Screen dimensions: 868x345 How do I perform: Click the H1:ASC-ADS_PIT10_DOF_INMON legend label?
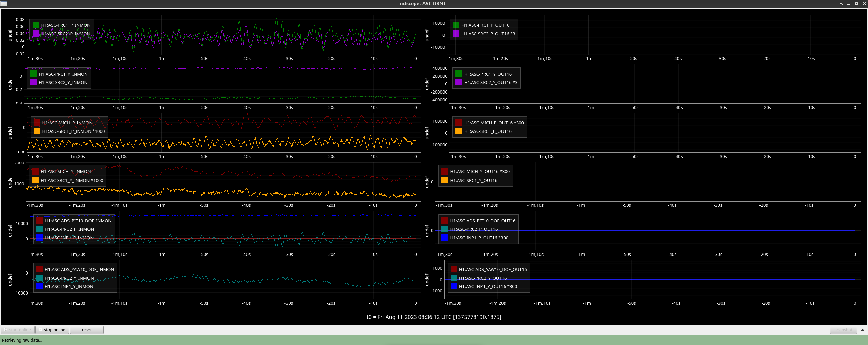(x=78, y=221)
